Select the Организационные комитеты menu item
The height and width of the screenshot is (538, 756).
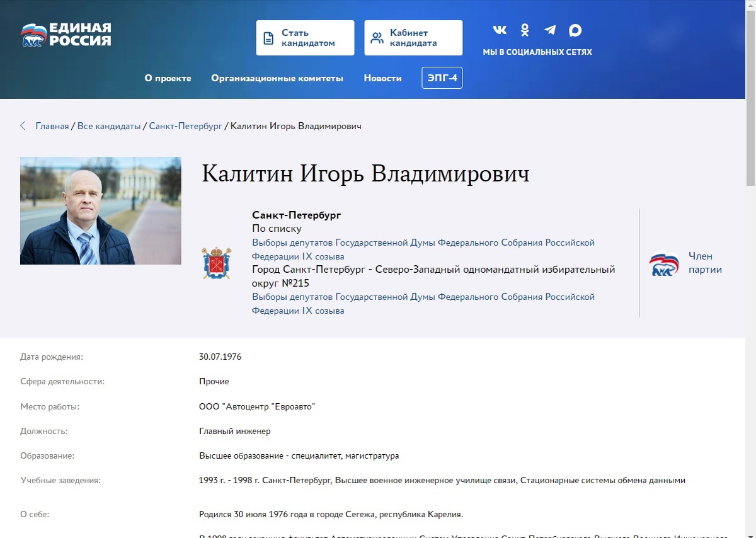tap(277, 78)
